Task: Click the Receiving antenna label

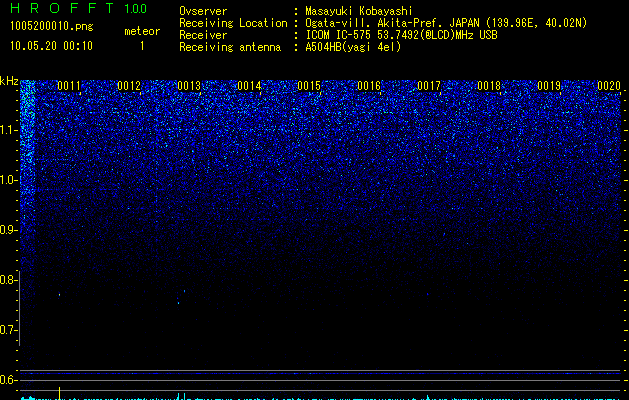Action: [x=230, y=47]
